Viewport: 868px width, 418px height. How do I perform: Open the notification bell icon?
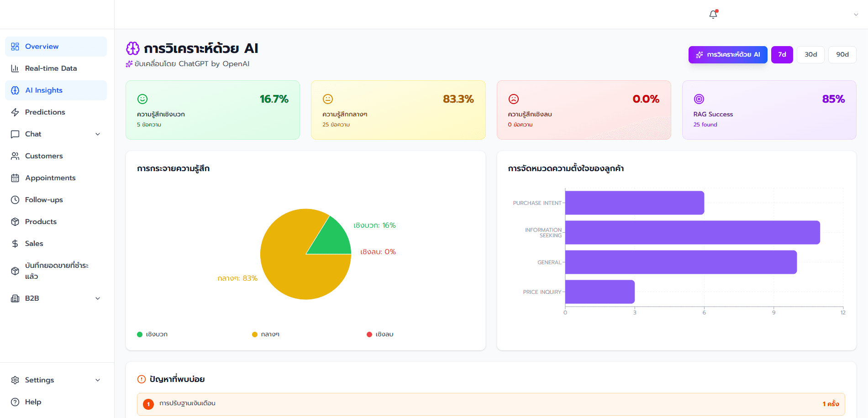point(713,14)
